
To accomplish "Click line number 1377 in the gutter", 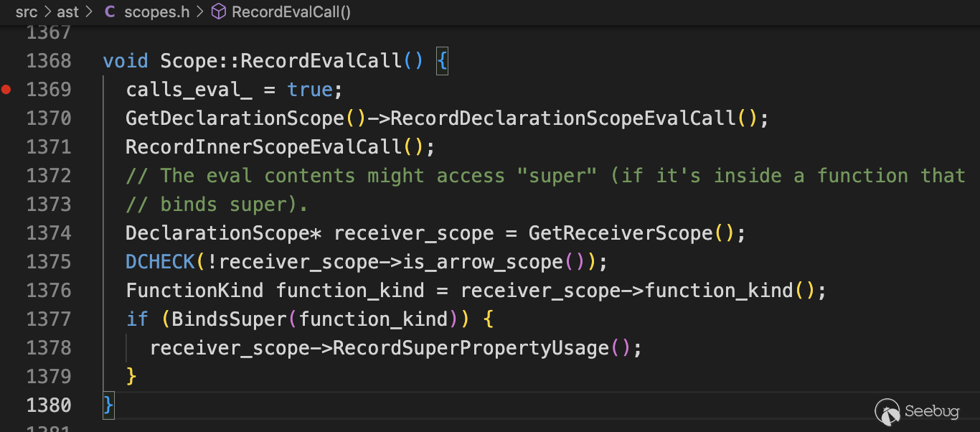I will [49, 319].
